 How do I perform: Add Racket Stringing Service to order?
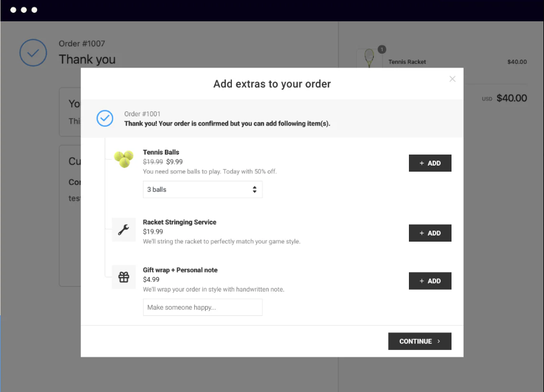430,233
